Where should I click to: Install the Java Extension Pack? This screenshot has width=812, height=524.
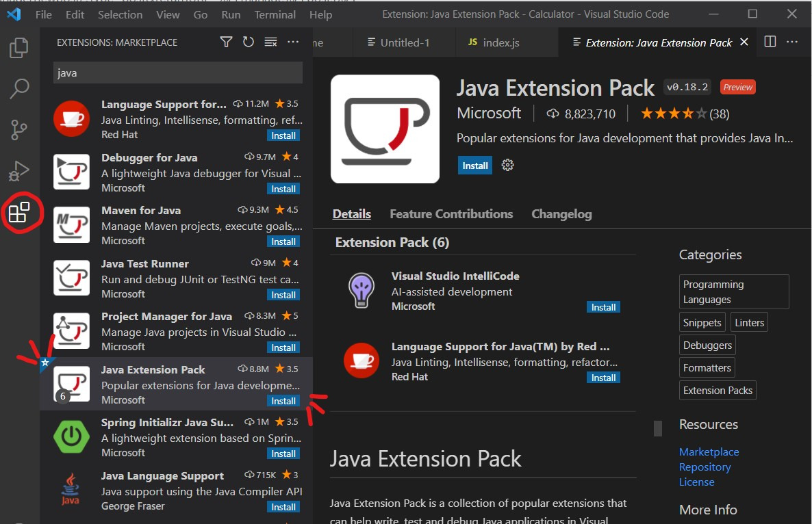474,165
